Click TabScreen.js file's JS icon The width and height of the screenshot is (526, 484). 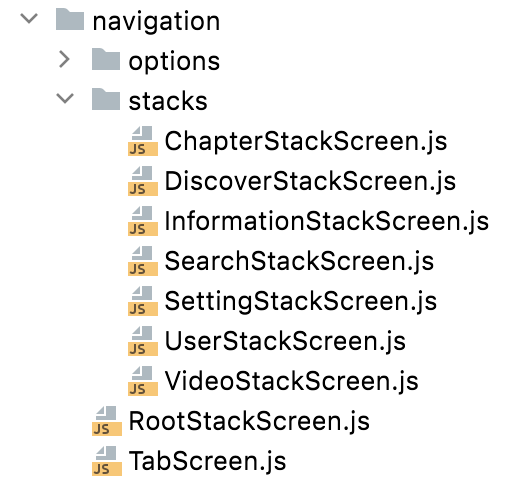pyautogui.click(x=107, y=461)
